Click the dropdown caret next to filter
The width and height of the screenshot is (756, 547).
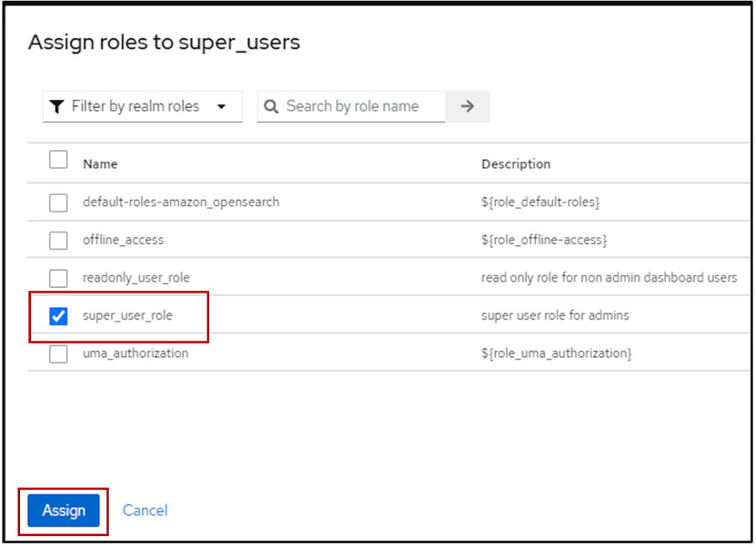222,107
